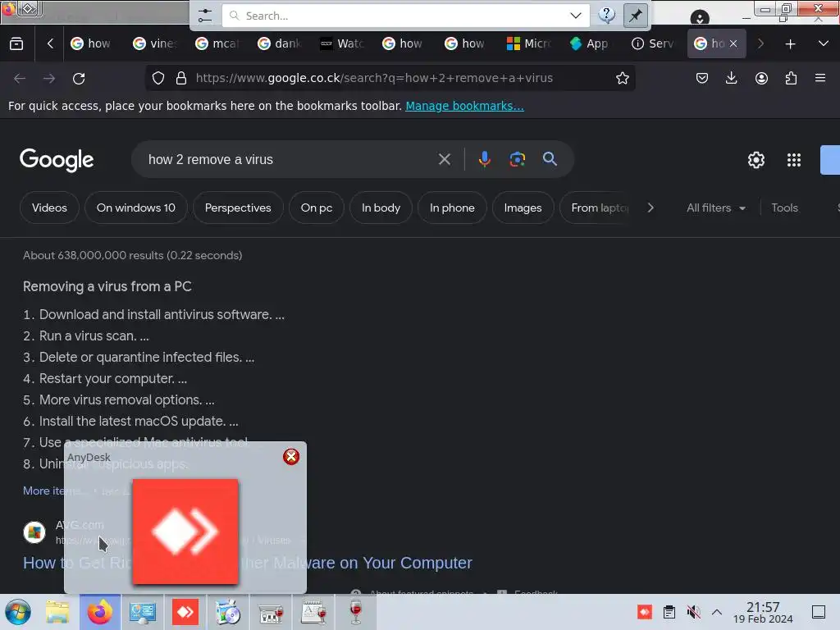This screenshot has width=840, height=630.
Task: Show hidden tray icons chevron
Action: [717, 612]
